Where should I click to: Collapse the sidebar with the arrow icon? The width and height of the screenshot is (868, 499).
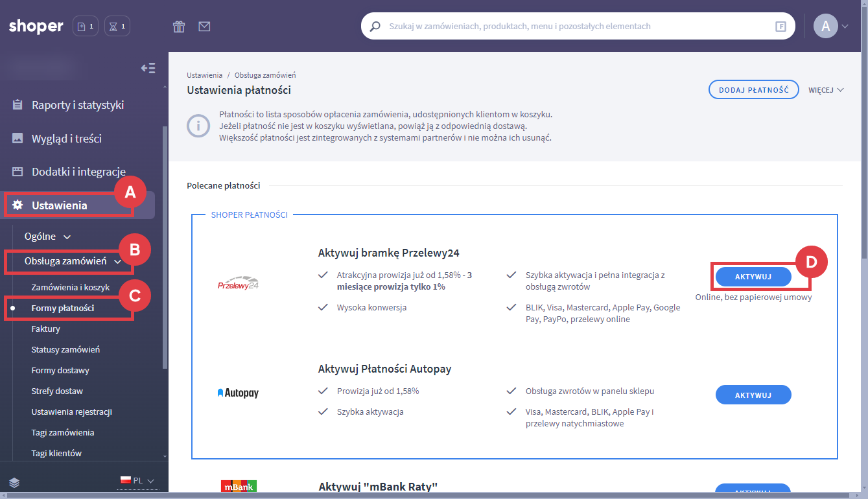(x=148, y=68)
